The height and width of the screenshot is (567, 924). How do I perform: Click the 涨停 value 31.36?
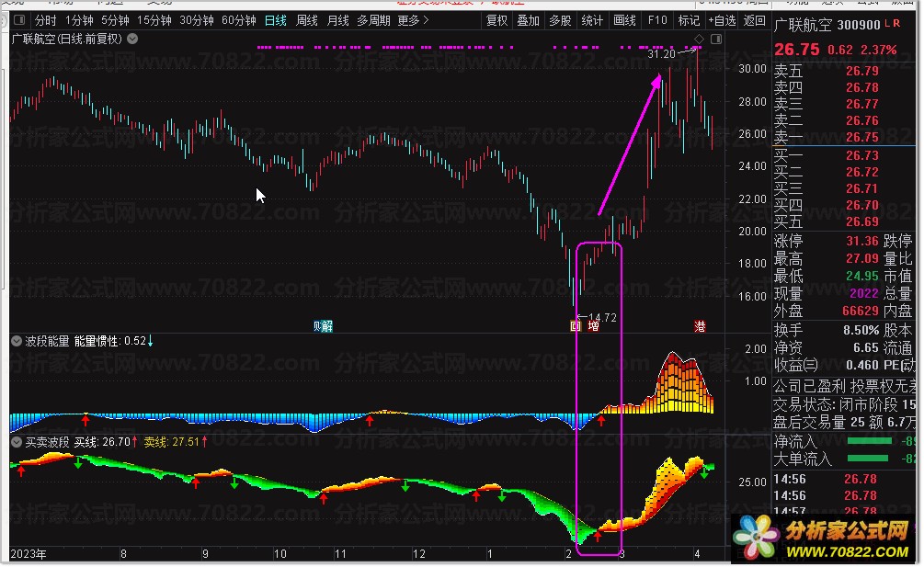(x=862, y=241)
